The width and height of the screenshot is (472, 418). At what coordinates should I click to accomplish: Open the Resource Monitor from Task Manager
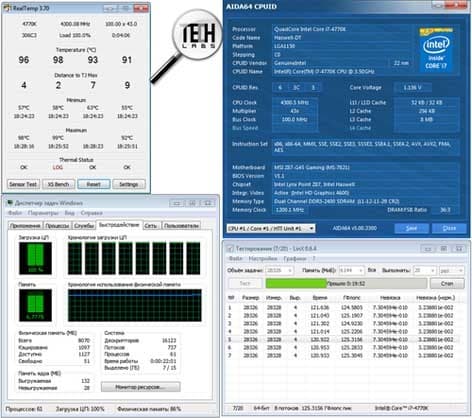tap(140, 387)
